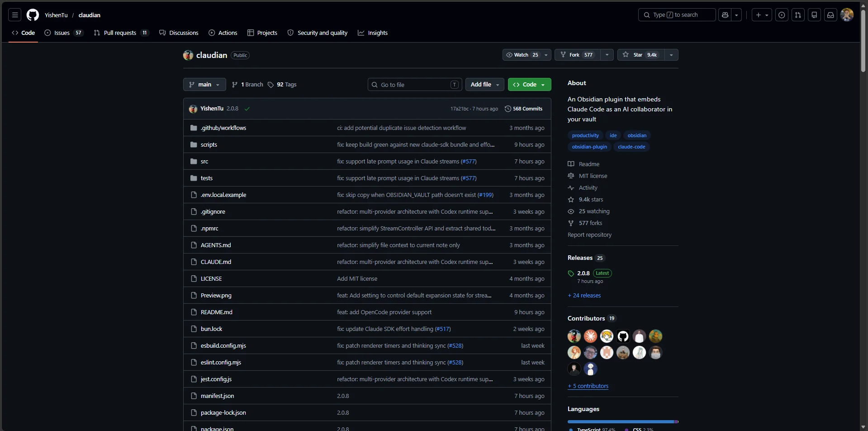Expand the Star lists caret
The width and height of the screenshot is (868, 431).
(x=671, y=55)
